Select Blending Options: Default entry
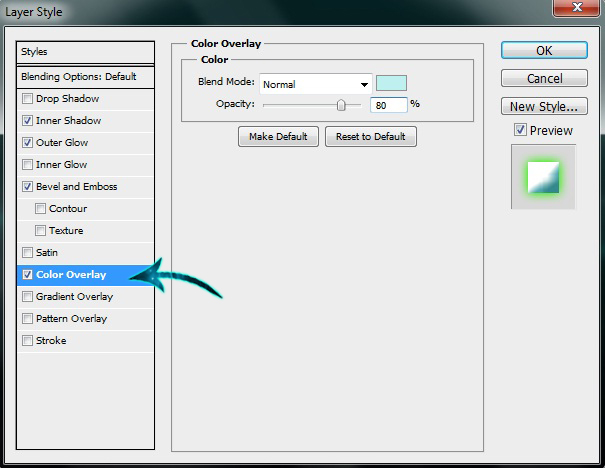This screenshot has width=605, height=468. (87, 77)
